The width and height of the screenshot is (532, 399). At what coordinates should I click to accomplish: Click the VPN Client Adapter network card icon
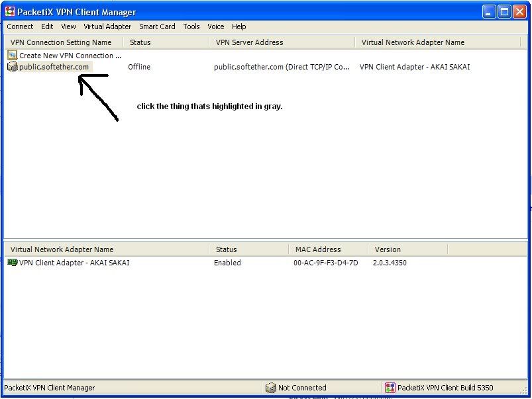tap(12, 263)
